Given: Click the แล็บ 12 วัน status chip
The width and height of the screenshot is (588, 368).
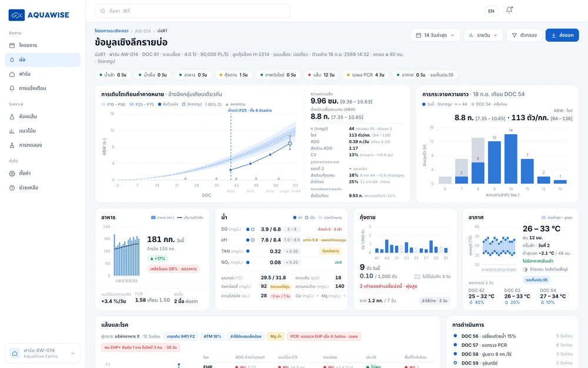Looking at the screenshot, I should click(x=322, y=75).
